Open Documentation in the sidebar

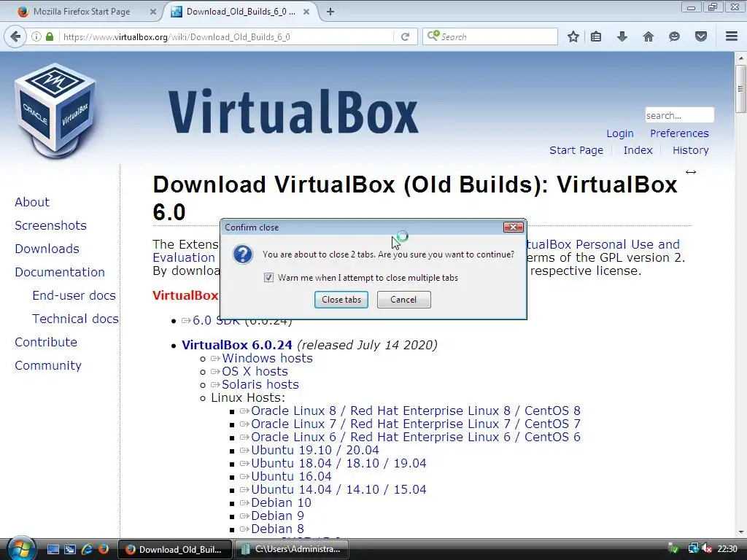pos(60,272)
